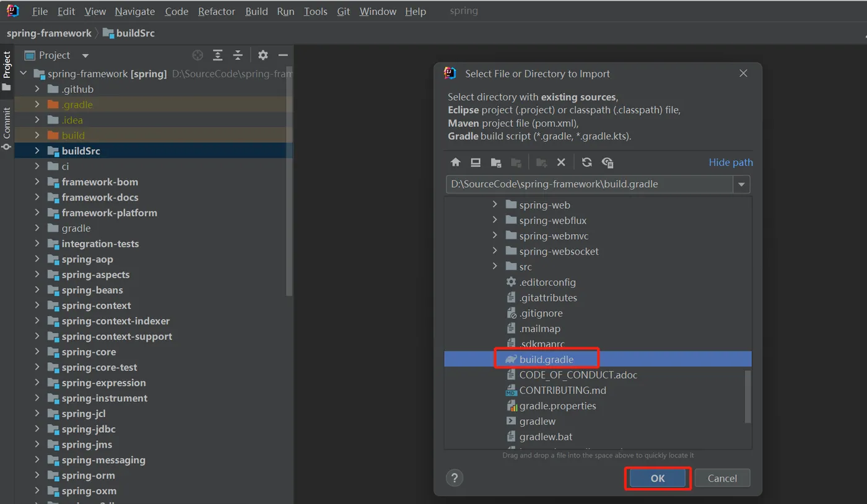Click the gradle.properties file icon
The image size is (867, 504).
tap(512, 406)
